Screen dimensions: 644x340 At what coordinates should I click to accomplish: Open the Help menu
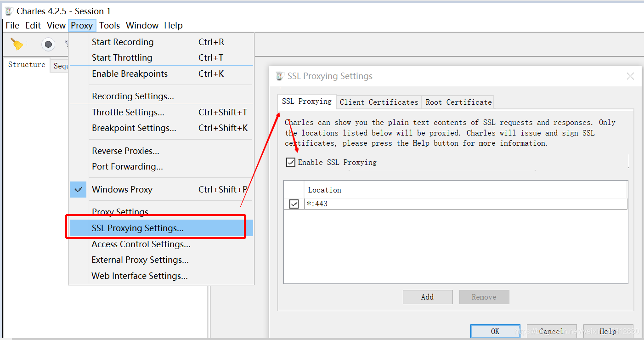pyautogui.click(x=173, y=25)
